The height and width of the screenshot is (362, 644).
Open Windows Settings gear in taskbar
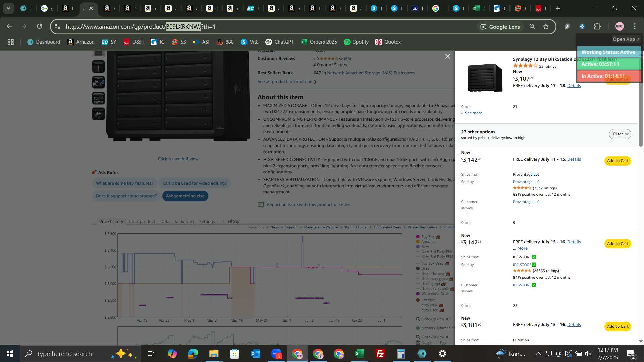(x=442, y=354)
